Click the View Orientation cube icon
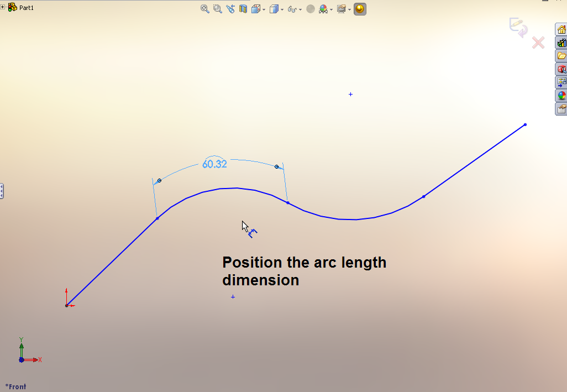The height and width of the screenshot is (392, 567). point(256,9)
